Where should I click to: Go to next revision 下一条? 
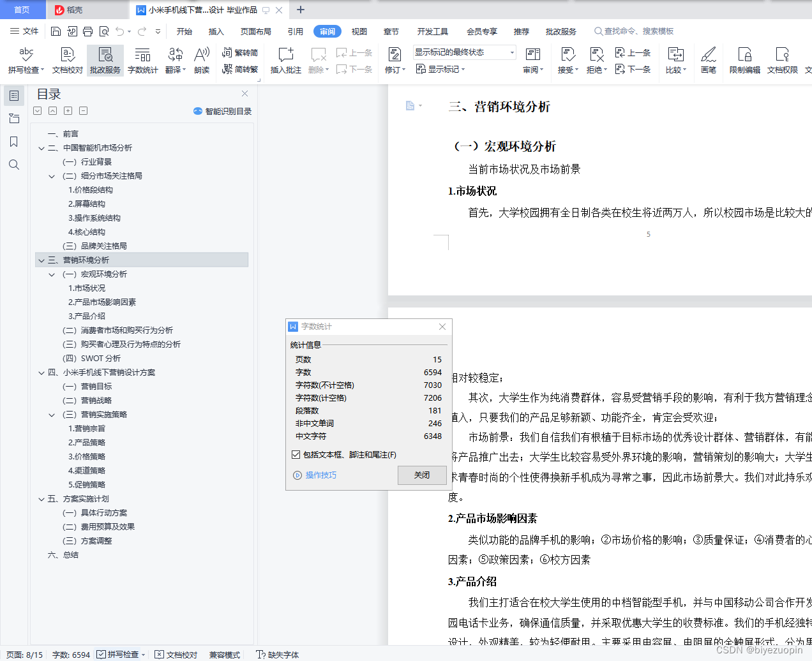point(633,69)
